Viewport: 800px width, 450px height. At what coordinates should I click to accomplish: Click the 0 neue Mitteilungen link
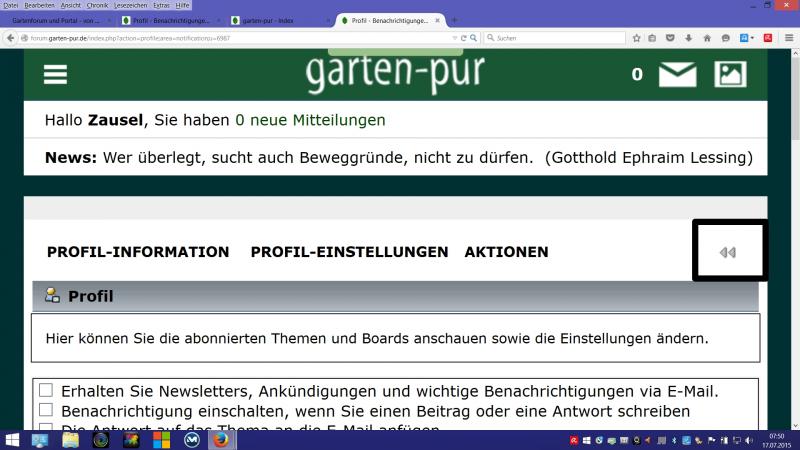310,120
